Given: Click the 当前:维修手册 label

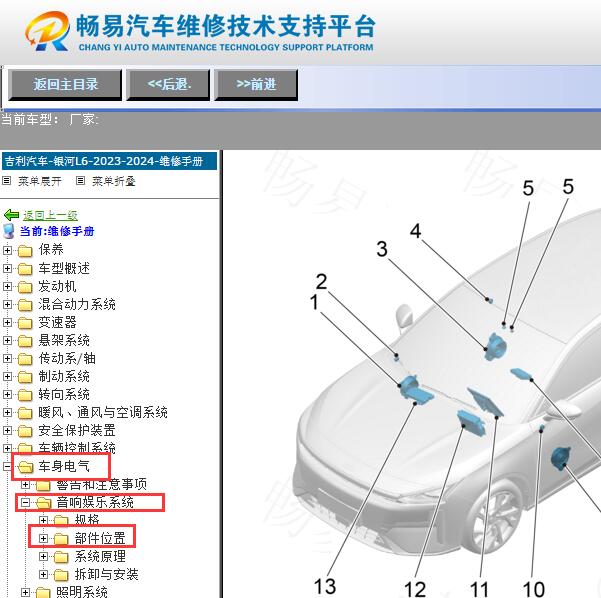Looking at the screenshot, I should click(57, 231).
